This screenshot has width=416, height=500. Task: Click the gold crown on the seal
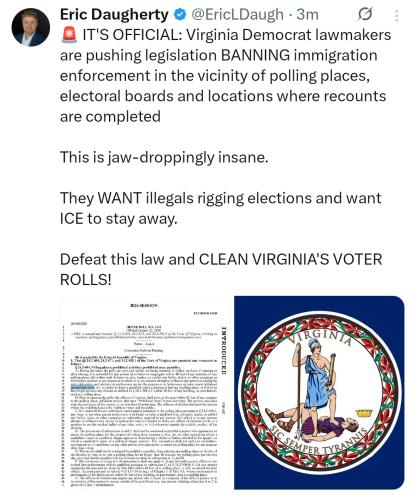(x=363, y=413)
